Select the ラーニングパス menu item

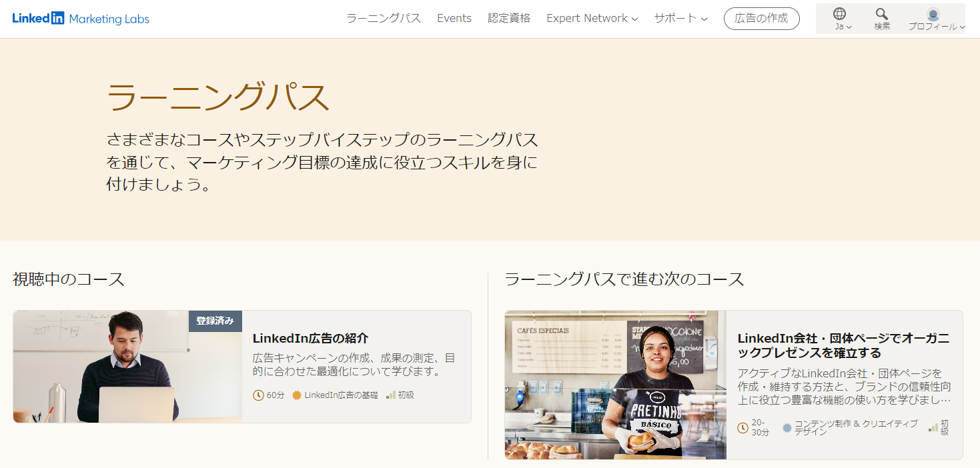[x=384, y=19]
